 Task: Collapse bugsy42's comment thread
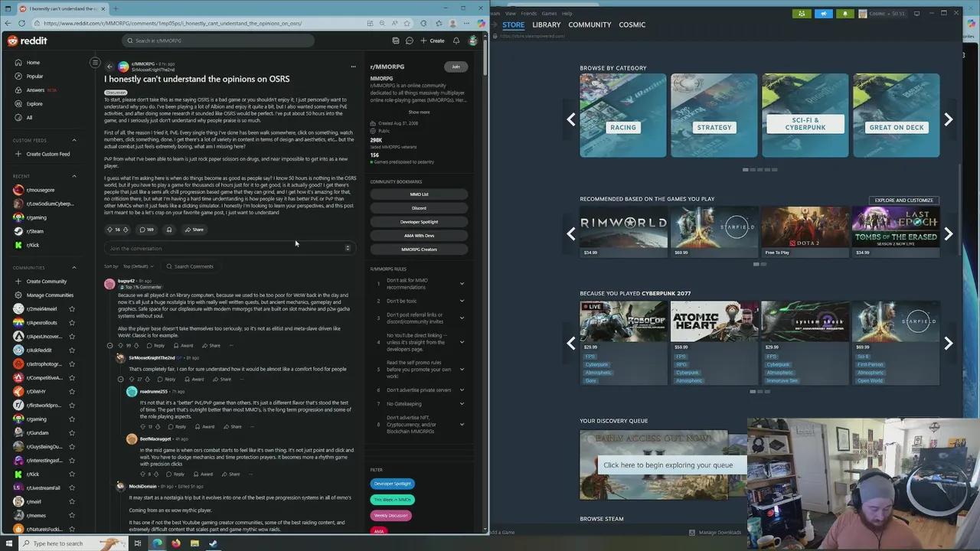click(109, 346)
